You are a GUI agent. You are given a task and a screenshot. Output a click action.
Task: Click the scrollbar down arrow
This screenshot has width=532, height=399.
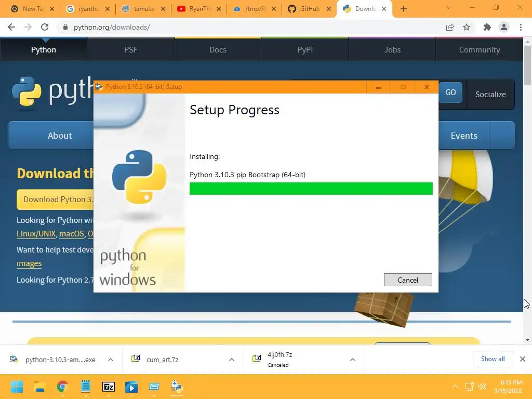coord(527,340)
